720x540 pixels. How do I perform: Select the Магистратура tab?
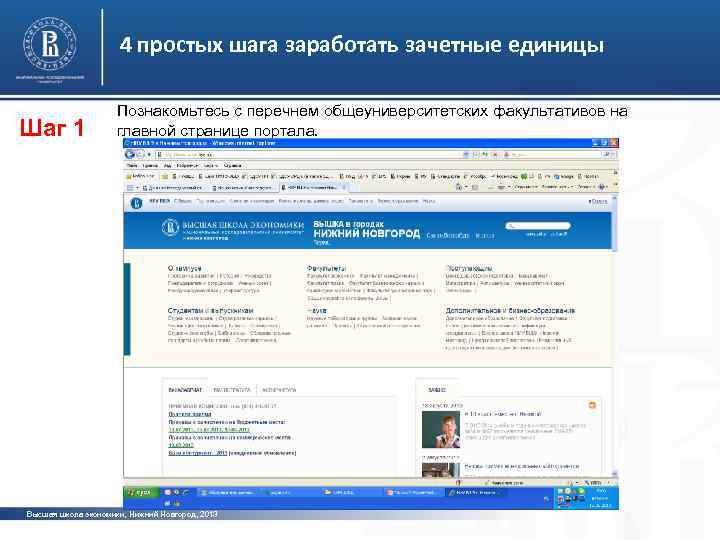pos(232,390)
